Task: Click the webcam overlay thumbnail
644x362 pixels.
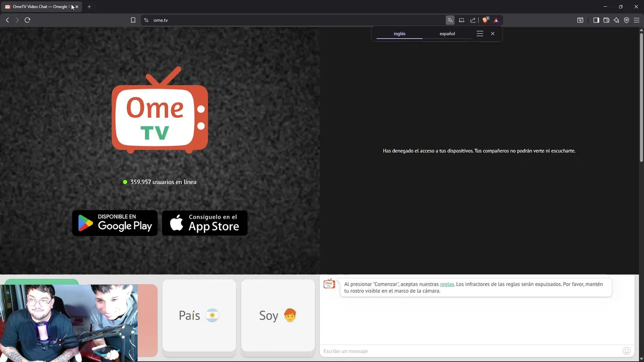Action: click(x=69, y=323)
